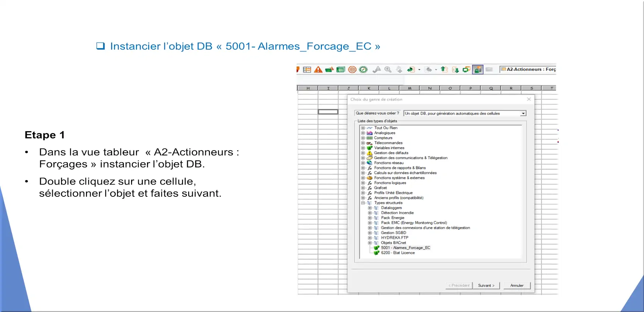Image resolution: width=644 pixels, height=312 pixels.
Task: Expand 'Gestion des défauts' node
Action: click(363, 153)
